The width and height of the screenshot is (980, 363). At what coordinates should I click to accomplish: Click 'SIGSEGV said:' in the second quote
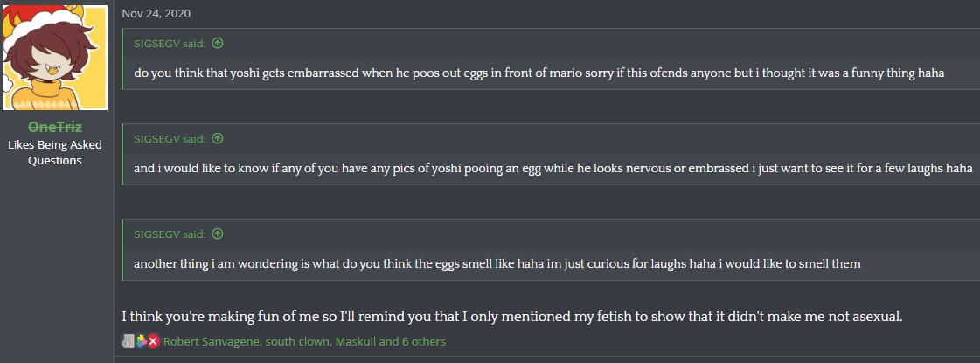point(170,138)
